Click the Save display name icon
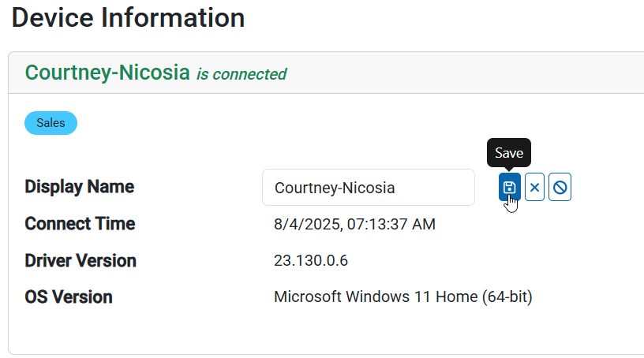The height and width of the screenshot is (358, 644). click(x=510, y=188)
